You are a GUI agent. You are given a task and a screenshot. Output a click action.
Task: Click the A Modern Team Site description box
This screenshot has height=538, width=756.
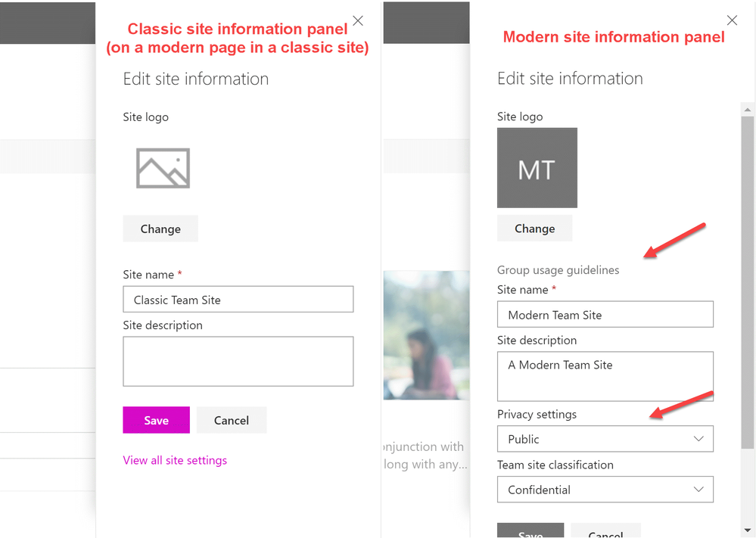(605, 377)
